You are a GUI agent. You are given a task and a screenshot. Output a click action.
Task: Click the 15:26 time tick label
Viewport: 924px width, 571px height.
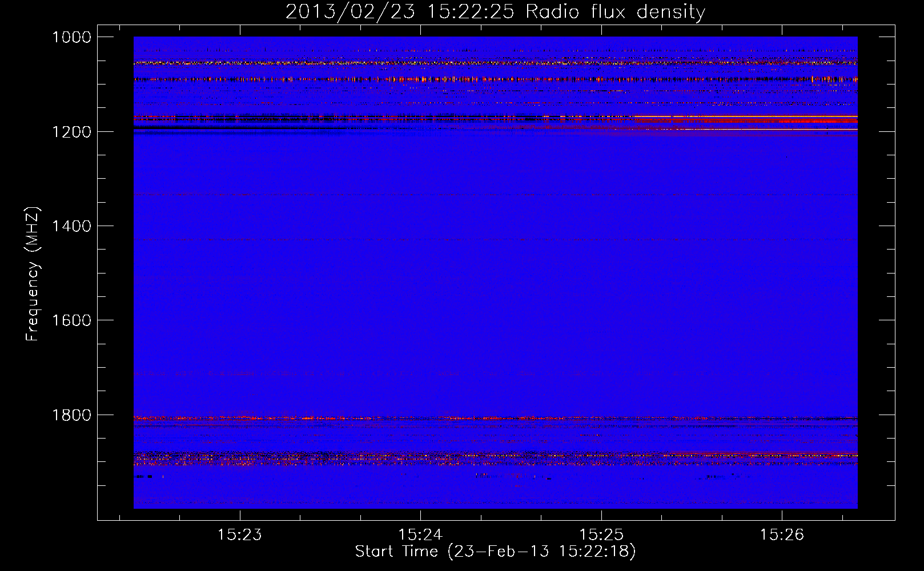click(x=782, y=534)
